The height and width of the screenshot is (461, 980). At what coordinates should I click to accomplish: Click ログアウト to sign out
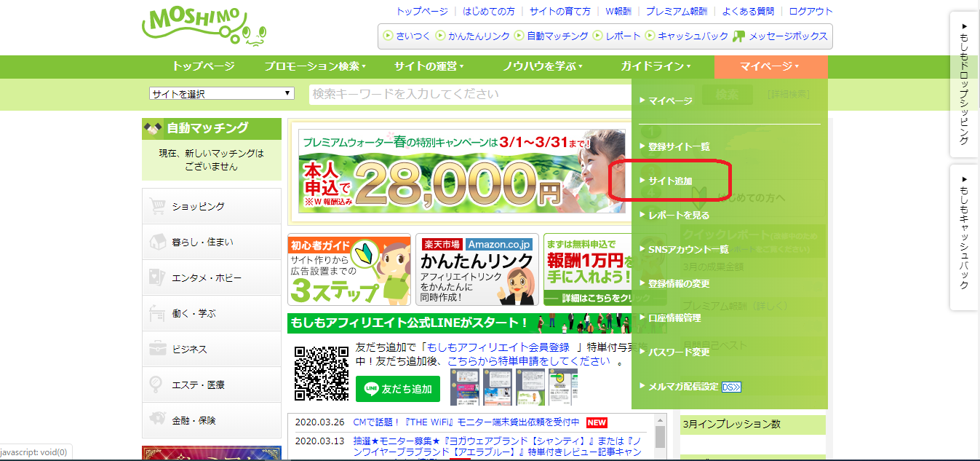[810, 12]
